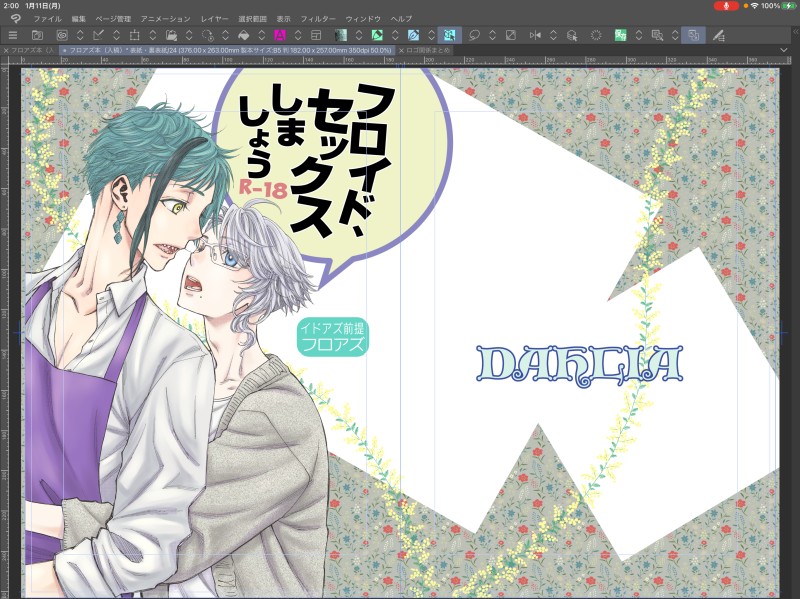Screen dimensions: 800x599
Task: Open the stepper beside the blue pen icon
Action: tap(432, 35)
